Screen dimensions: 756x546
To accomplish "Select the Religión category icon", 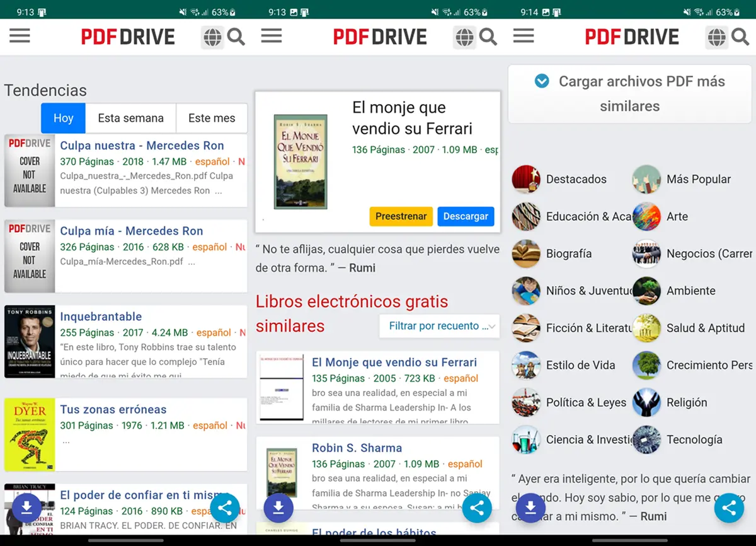I will point(646,402).
